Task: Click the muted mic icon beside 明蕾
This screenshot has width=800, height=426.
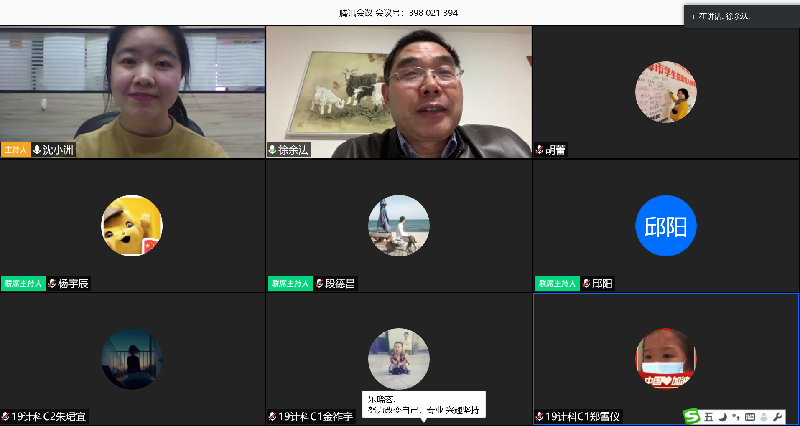Action: tap(538, 150)
